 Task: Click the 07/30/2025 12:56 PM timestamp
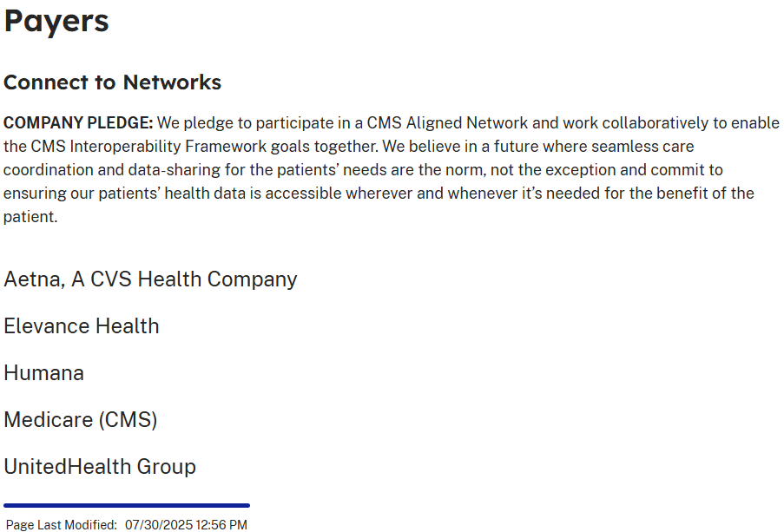(x=186, y=525)
